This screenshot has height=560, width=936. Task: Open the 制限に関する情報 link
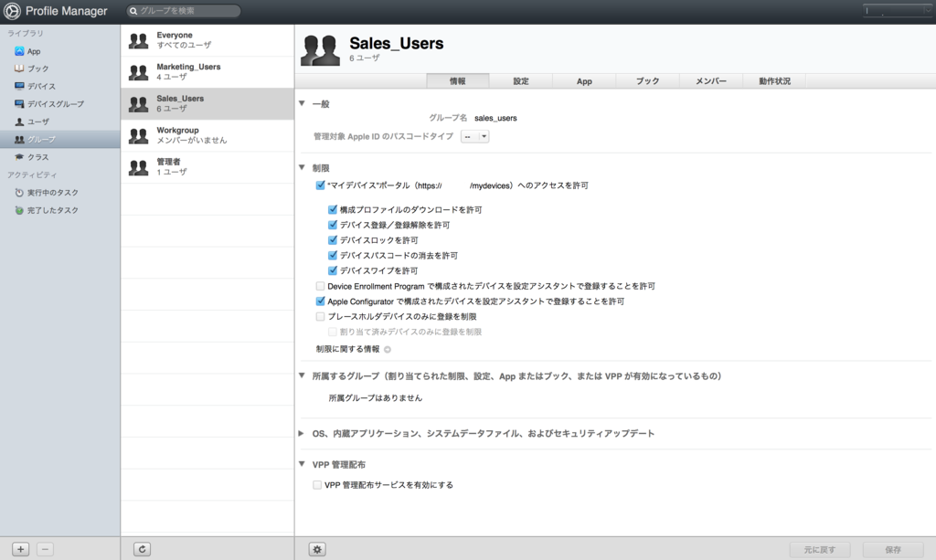pyautogui.click(x=348, y=349)
